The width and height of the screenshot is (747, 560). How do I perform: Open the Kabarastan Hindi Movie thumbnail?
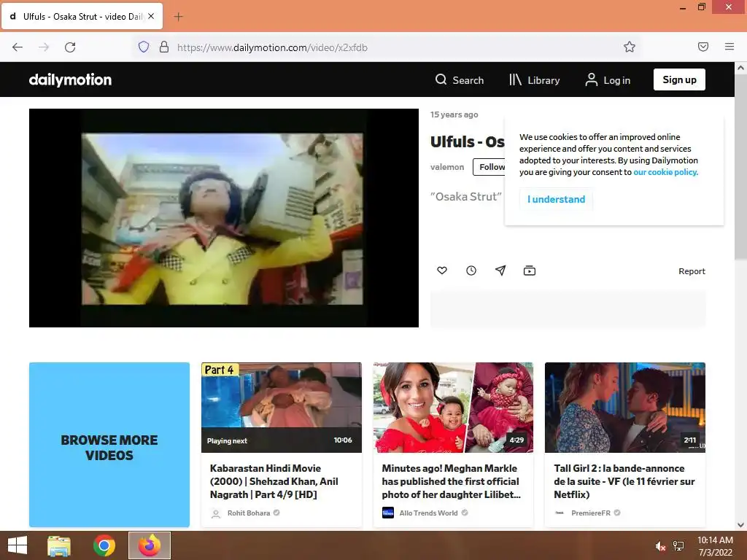[x=282, y=407]
